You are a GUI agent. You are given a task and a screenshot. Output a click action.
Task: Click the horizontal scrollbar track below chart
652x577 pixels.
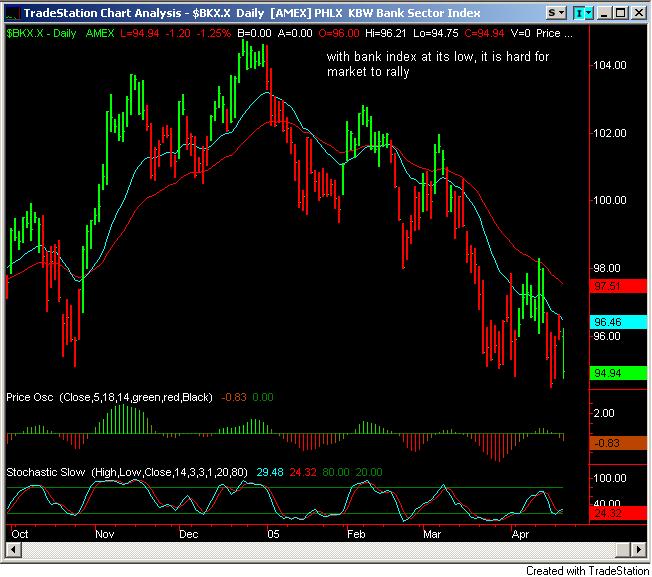tap(318, 550)
